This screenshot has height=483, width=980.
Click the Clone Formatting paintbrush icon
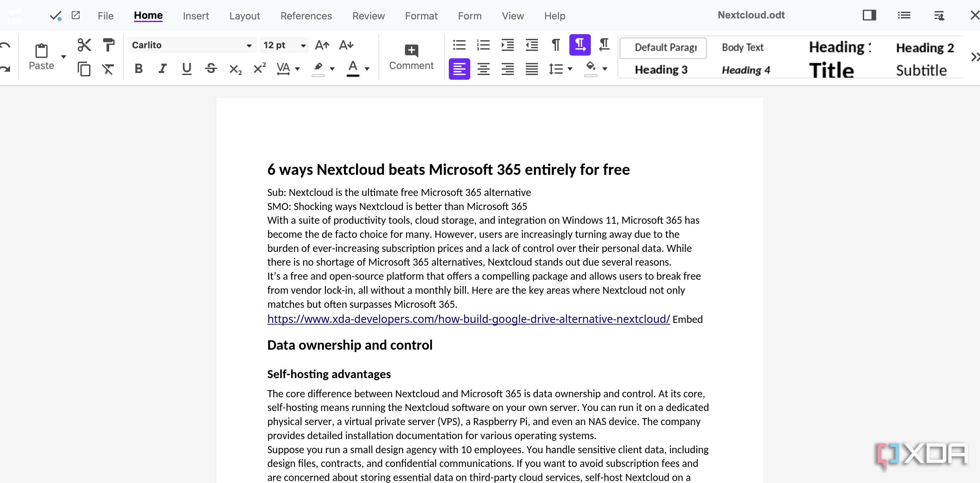(109, 45)
